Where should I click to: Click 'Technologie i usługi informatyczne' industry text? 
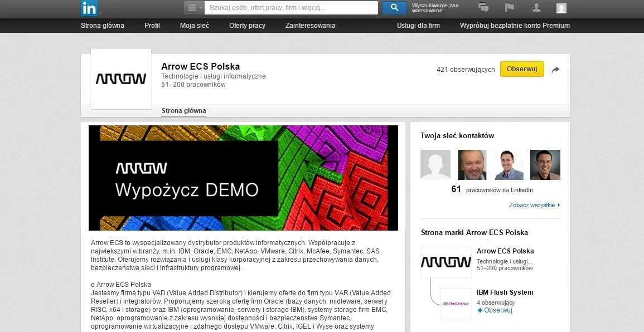(x=214, y=76)
